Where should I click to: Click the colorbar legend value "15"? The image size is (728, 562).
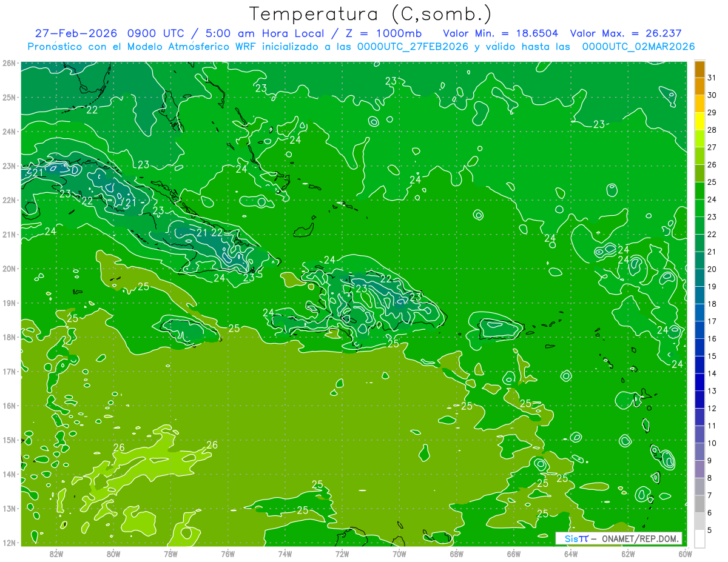point(712,356)
